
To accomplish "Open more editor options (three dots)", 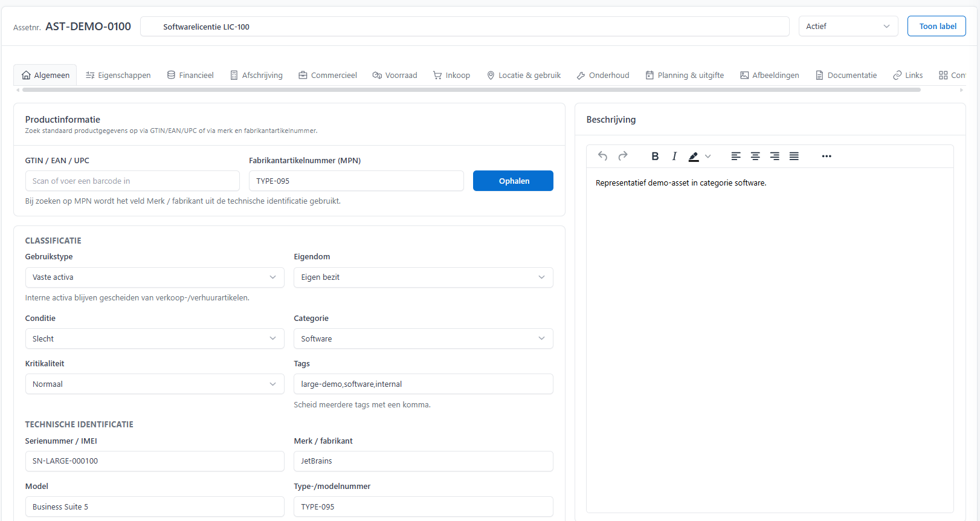I will [827, 156].
